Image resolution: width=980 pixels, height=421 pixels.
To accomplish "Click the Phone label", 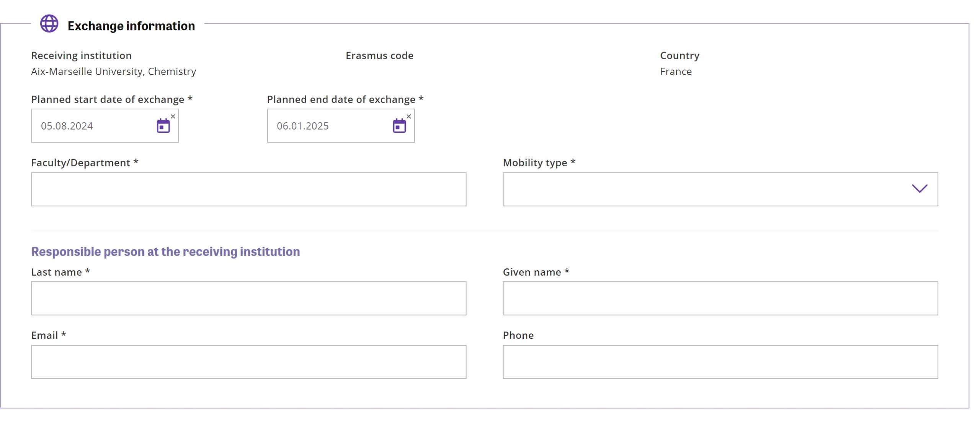I will pyautogui.click(x=518, y=335).
